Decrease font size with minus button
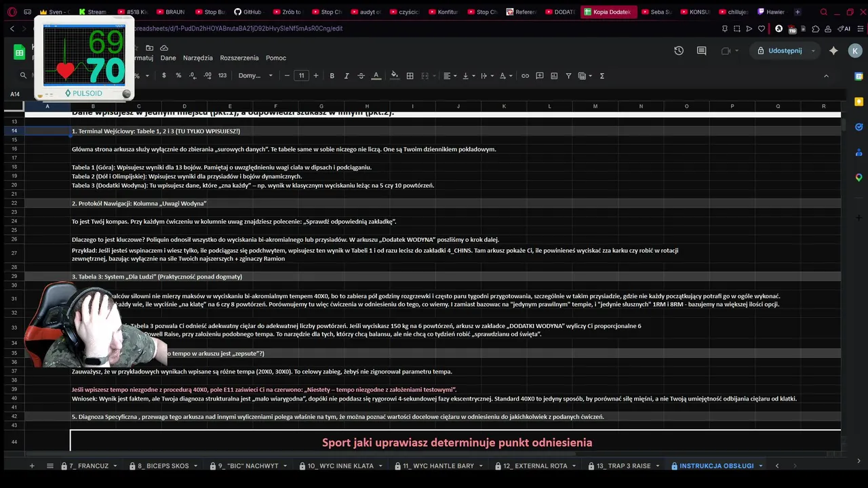The height and width of the screenshot is (488, 868). 287,76
